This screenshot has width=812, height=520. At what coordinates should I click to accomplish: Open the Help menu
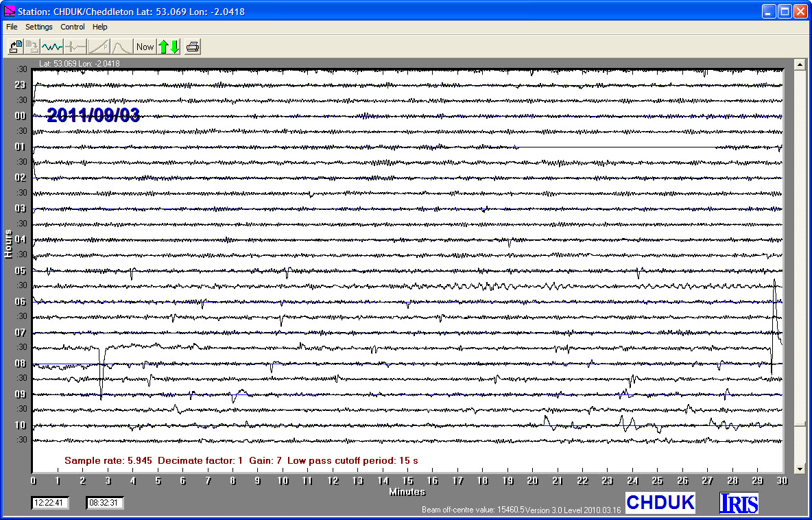pos(100,27)
